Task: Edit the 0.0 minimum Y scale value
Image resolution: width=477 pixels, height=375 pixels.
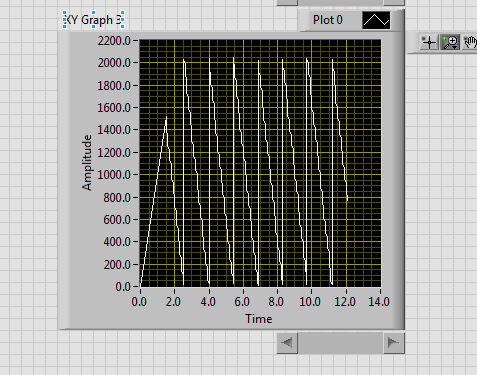Action: click(x=123, y=287)
